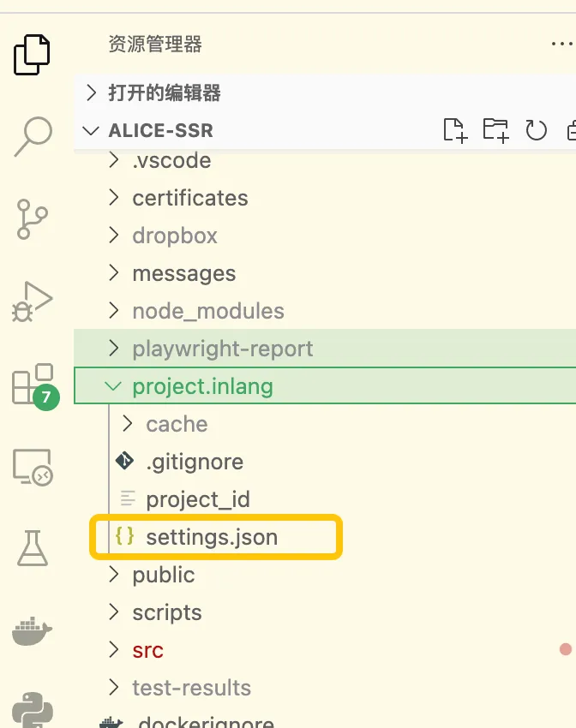The width and height of the screenshot is (576, 728).
Task: Open the Docker view
Action: (32, 631)
